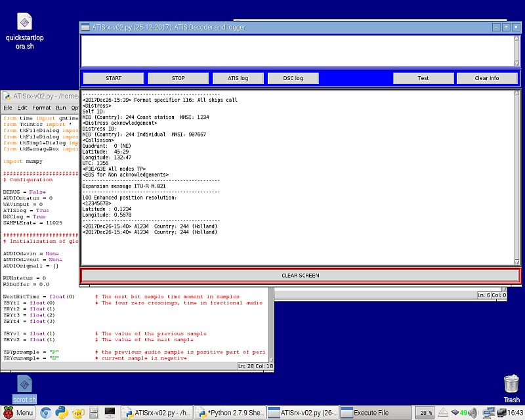The width and height of the screenshot is (525, 420).
Task: Open the terminal from taskbar
Action: (110, 413)
